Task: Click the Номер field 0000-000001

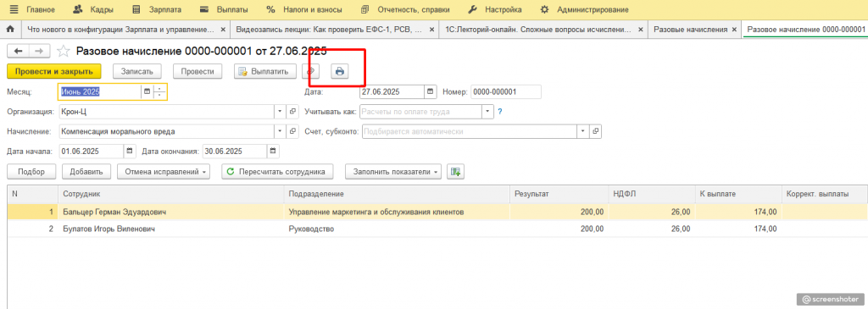Action: coord(506,92)
